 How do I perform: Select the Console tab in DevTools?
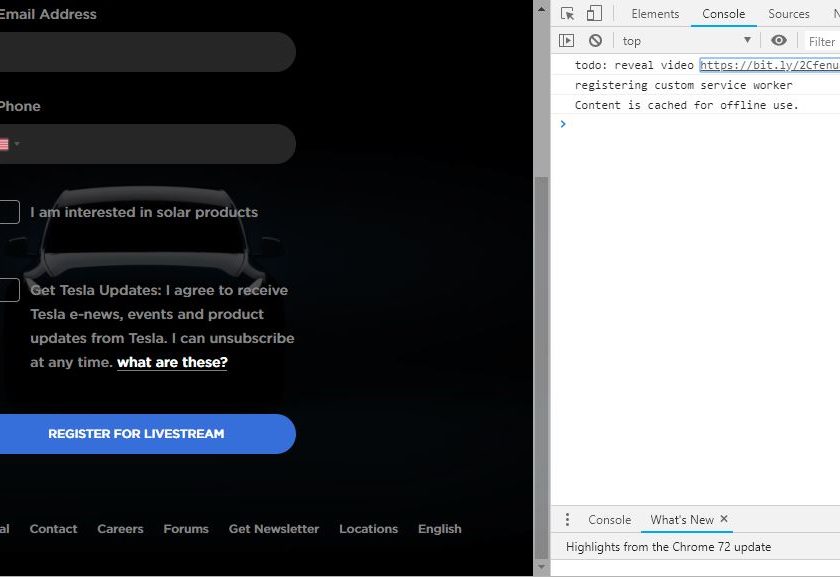724,14
